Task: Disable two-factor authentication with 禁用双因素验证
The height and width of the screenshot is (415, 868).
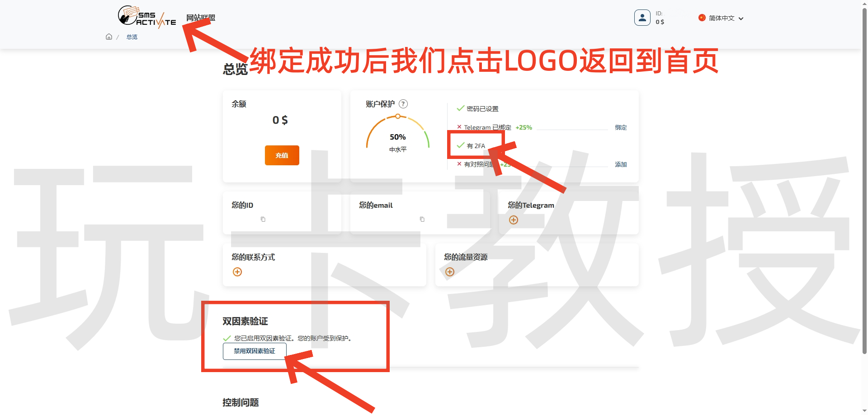Action: (254, 351)
